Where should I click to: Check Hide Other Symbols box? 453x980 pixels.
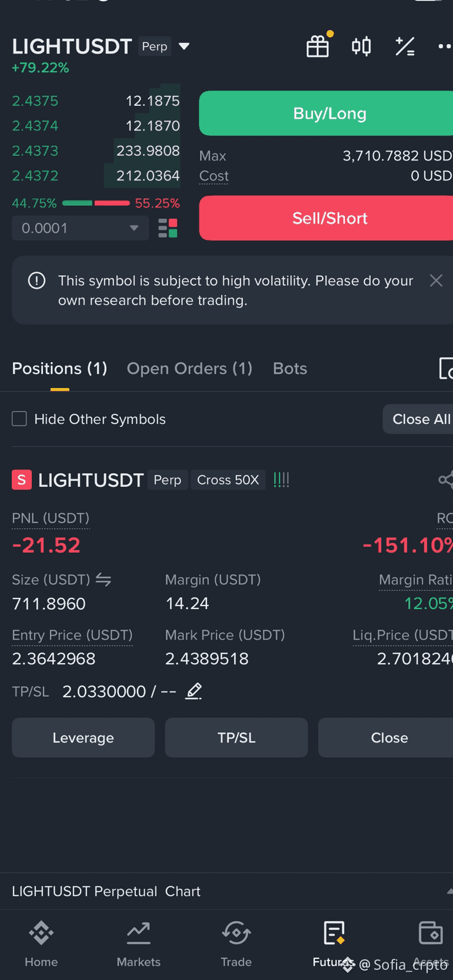point(19,419)
